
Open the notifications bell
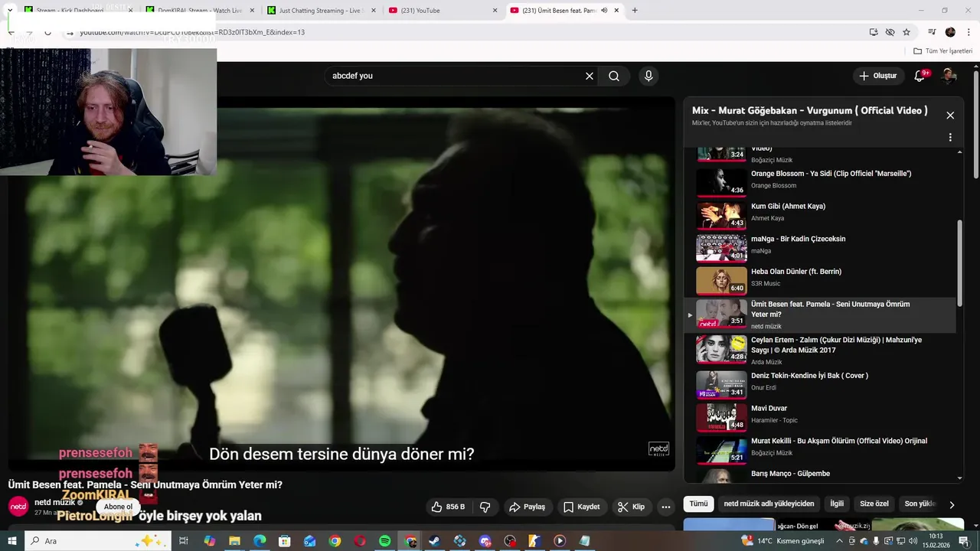[920, 76]
